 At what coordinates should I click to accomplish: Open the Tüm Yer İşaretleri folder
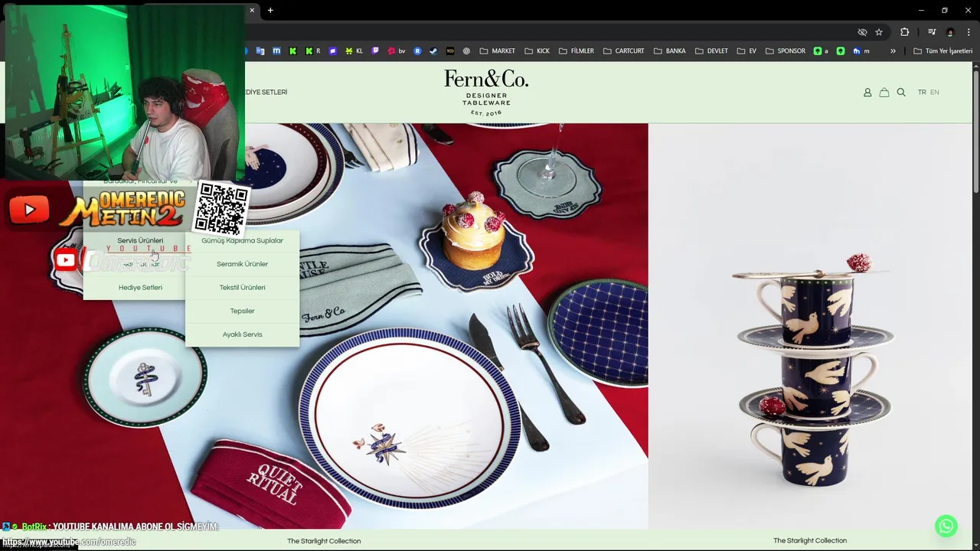942,51
